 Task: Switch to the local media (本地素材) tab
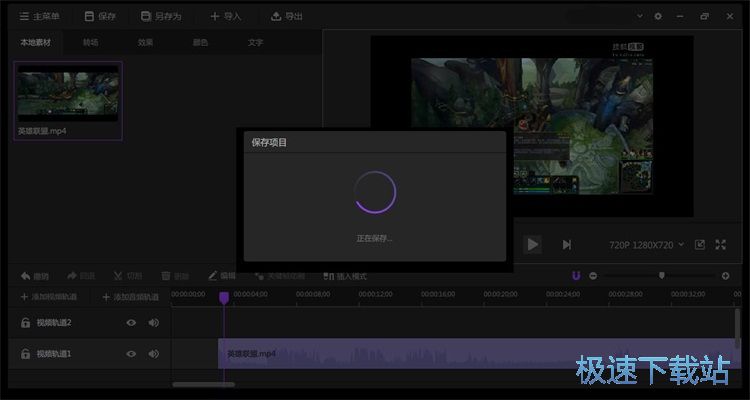point(34,43)
